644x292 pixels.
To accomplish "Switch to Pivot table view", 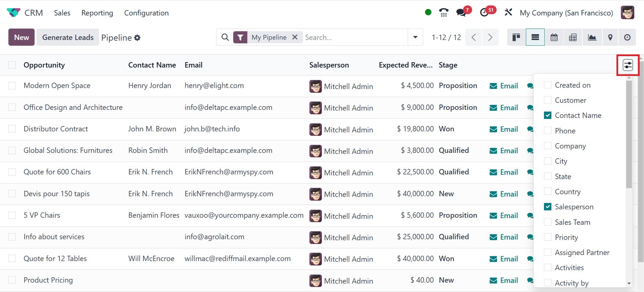I will tap(573, 37).
